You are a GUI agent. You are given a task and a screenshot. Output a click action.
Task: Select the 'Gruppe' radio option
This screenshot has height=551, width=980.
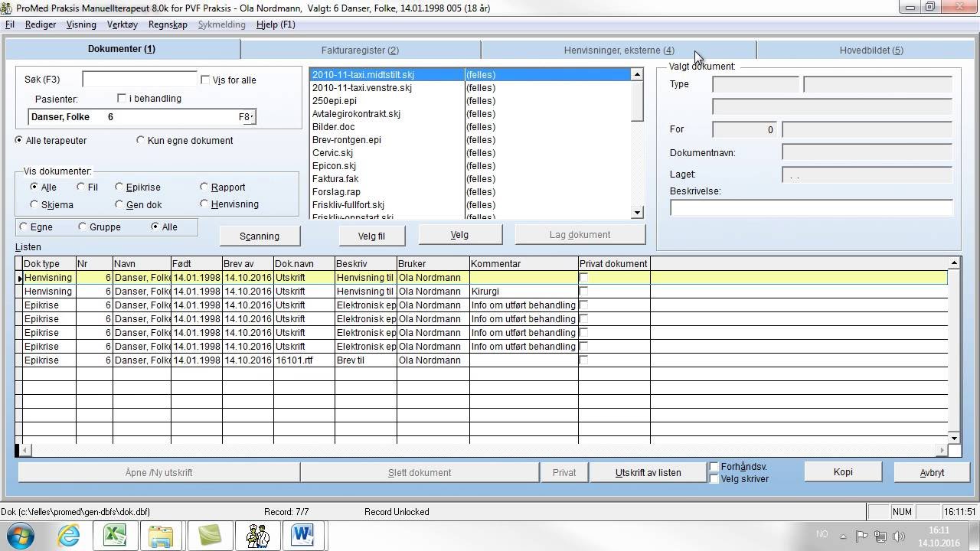(x=83, y=227)
